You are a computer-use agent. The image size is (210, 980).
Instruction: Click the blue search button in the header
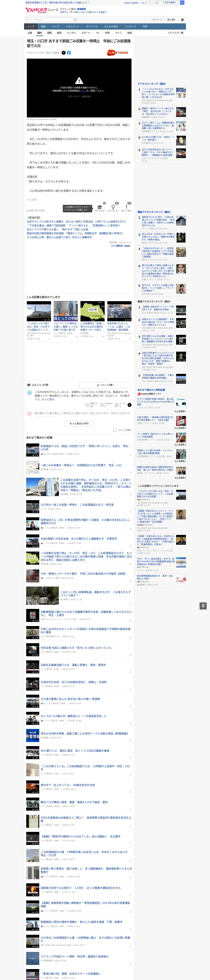182,3
